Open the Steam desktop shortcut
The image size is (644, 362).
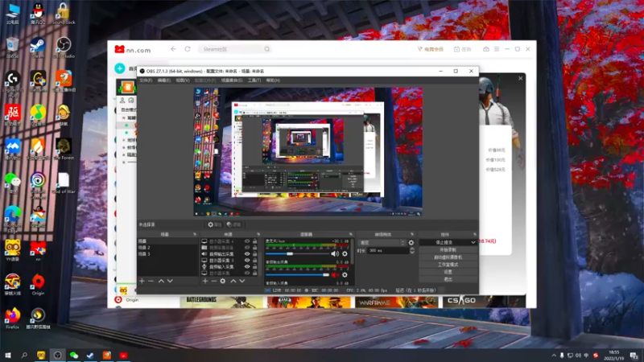coord(38,47)
